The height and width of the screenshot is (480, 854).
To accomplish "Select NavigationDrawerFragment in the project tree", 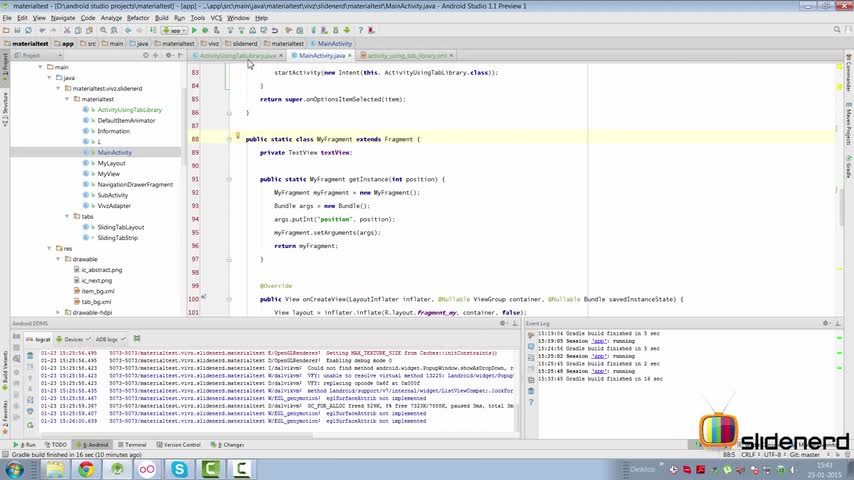I will (x=135, y=185).
